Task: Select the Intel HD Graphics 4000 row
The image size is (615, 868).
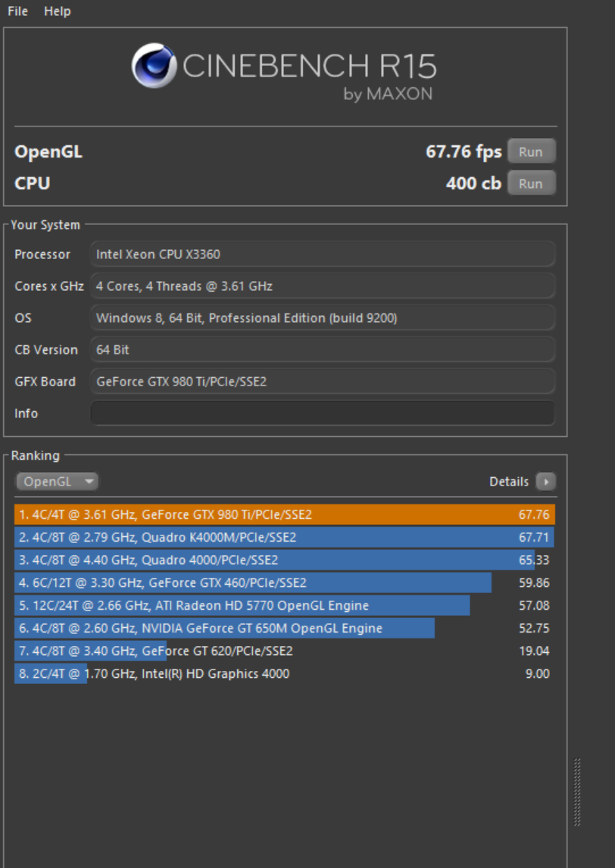Action: tap(284, 674)
